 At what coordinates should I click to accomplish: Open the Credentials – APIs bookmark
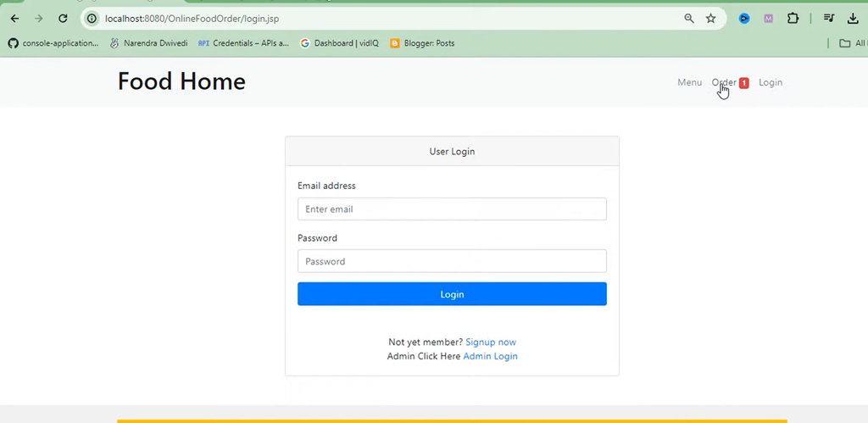pyautogui.click(x=243, y=43)
